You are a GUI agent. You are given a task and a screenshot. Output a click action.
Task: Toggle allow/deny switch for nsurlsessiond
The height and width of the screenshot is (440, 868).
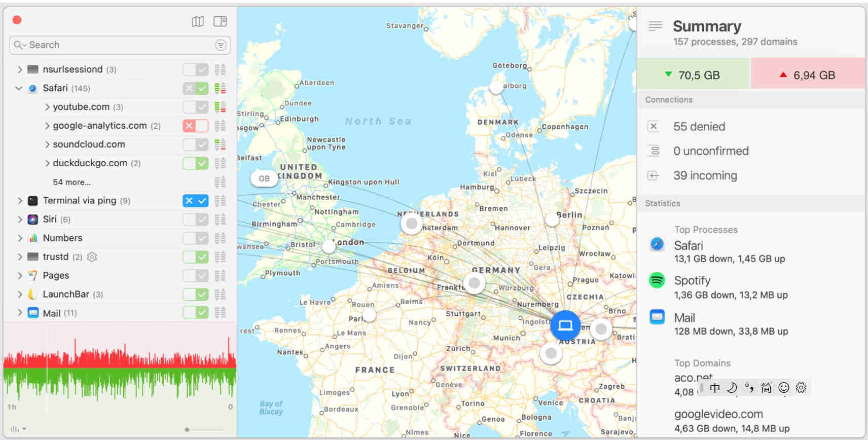pos(196,69)
